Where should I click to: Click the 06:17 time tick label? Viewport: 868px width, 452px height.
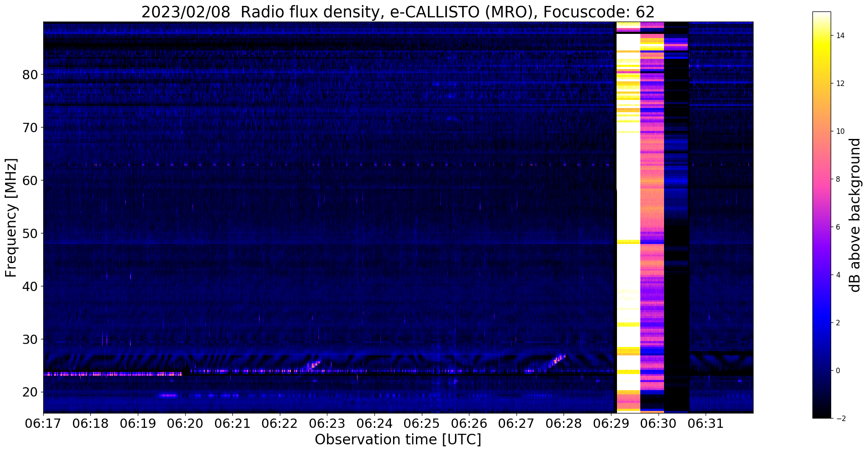pyautogui.click(x=43, y=423)
